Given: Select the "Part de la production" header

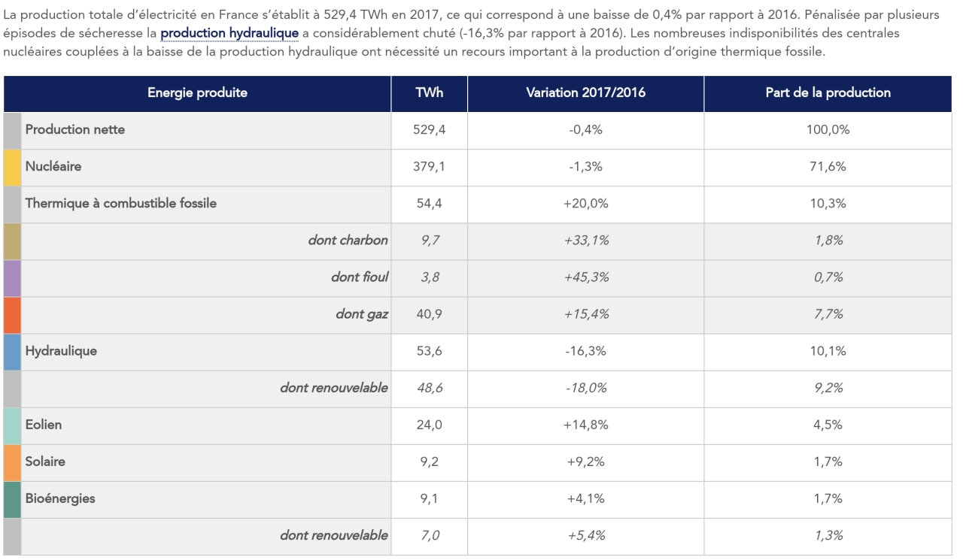Looking at the screenshot, I should [x=828, y=93].
